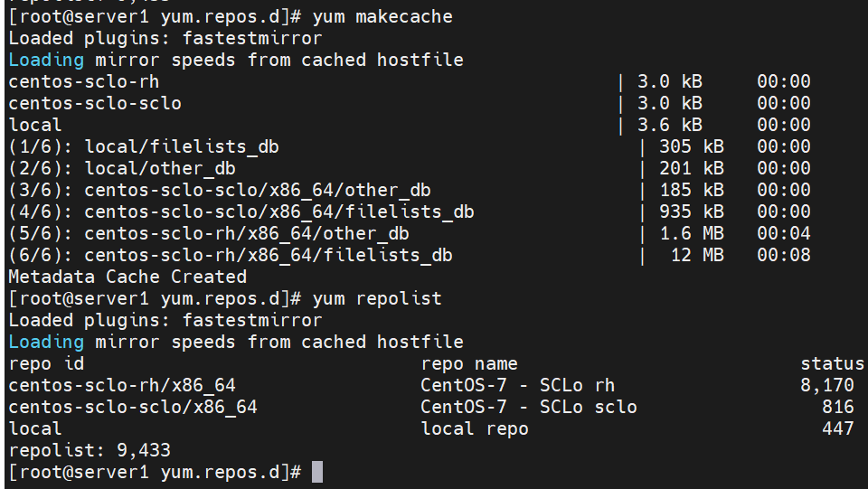
Task: Select '(5/6): centos-sclo-rh/x86_64/other_db' text
Action: tap(209, 233)
